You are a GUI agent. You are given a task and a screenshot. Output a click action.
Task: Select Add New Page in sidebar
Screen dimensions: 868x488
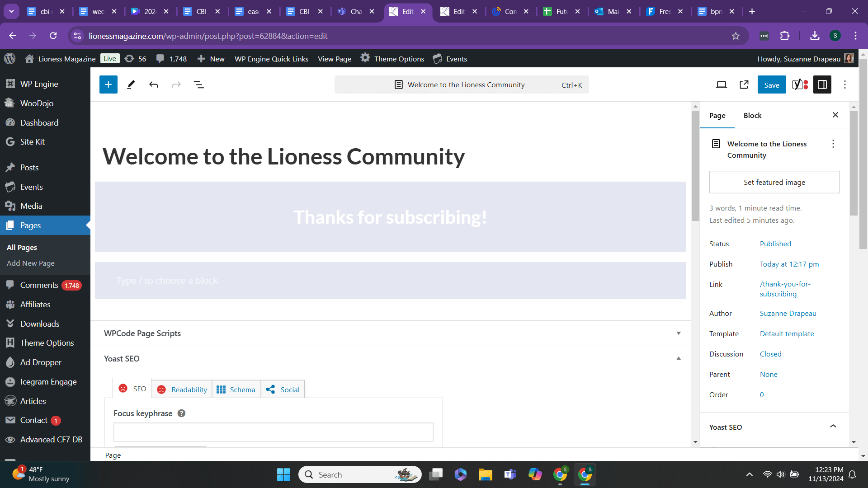pos(31,263)
